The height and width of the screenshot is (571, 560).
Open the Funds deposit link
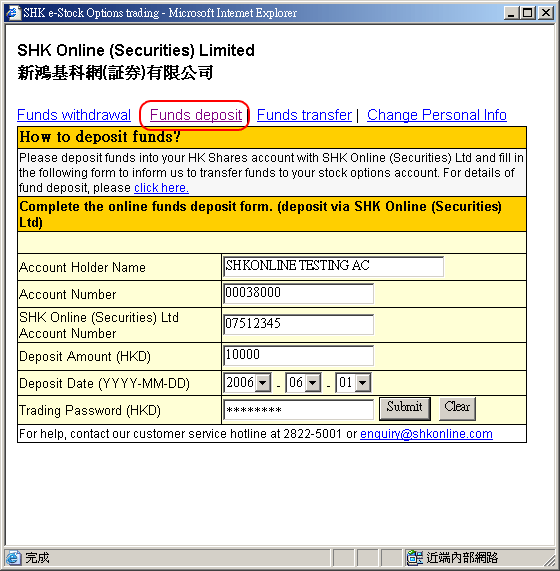click(196, 115)
